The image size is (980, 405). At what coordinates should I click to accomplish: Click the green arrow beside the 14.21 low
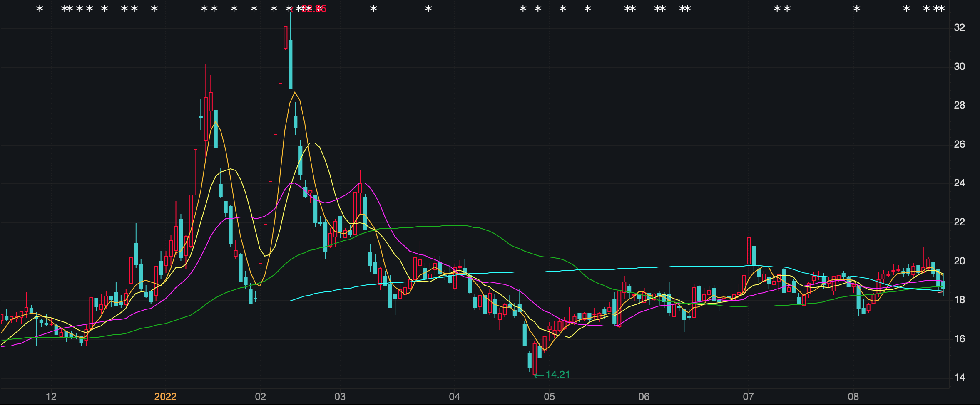(x=539, y=375)
